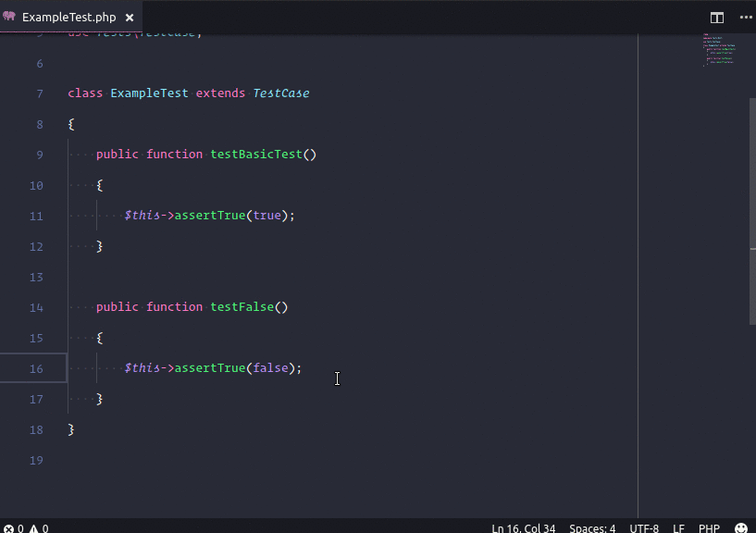756x533 pixels.
Task: Click 'function' keyword on line 14
Action: click(x=175, y=307)
